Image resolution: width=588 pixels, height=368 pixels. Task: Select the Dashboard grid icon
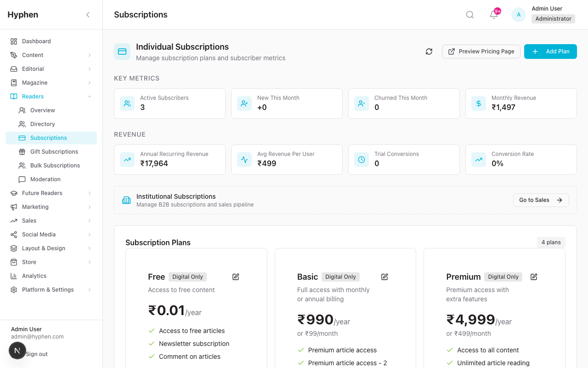[x=13, y=41]
